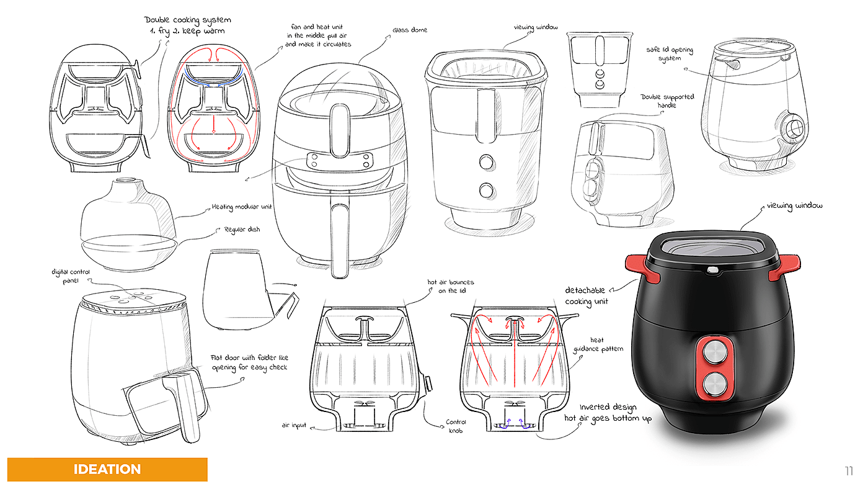Click the "Flat door with folder like opening" note
Image resolution: width=868 pixels, height=489 pixels.
coord(249,362)
